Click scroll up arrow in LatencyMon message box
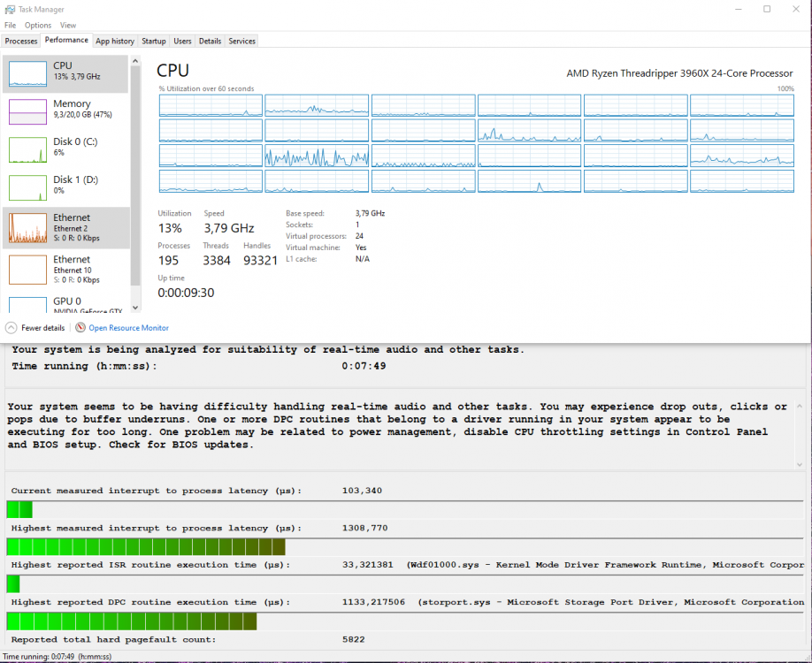The height and width of the screenshot is (663, 812). tap(799, 407)
